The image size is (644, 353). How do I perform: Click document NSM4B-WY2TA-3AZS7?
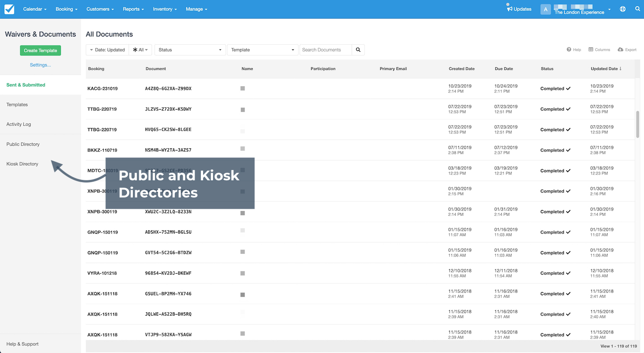point(168,150)
